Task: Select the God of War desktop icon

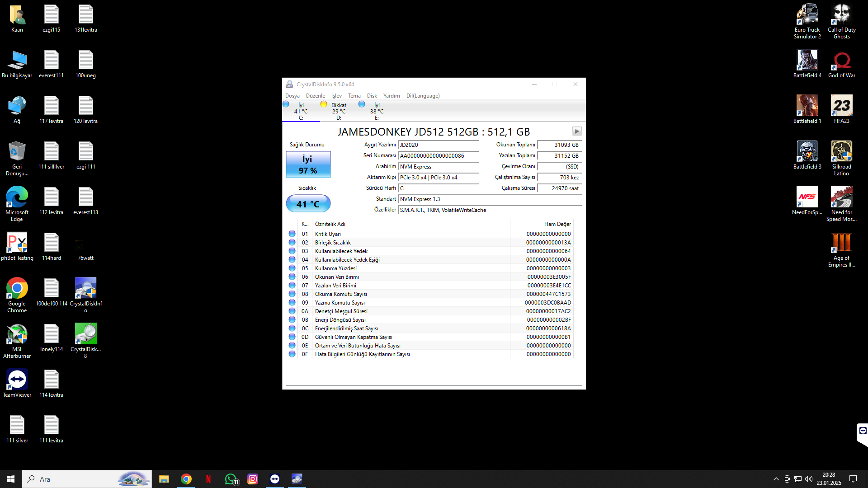Action: tap(841, 65)
